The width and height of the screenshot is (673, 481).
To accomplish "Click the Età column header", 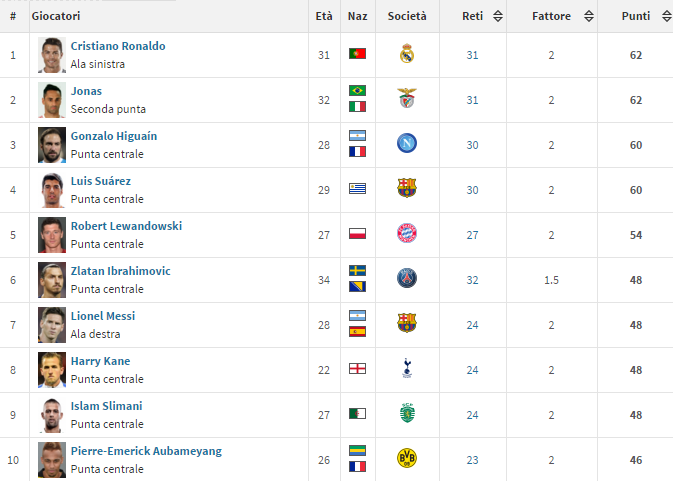I will 324,16.
